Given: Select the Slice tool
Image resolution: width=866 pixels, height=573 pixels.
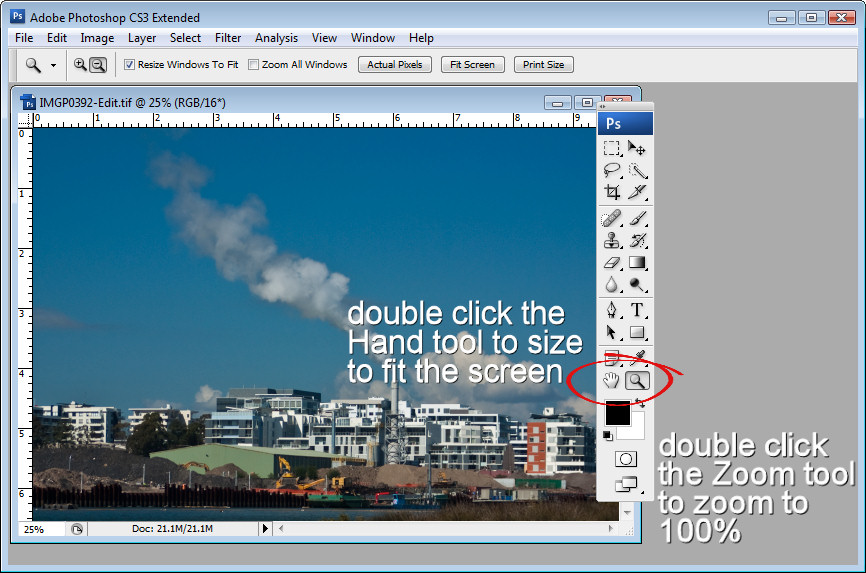Looking at the screenshot, I should point(637,192).
